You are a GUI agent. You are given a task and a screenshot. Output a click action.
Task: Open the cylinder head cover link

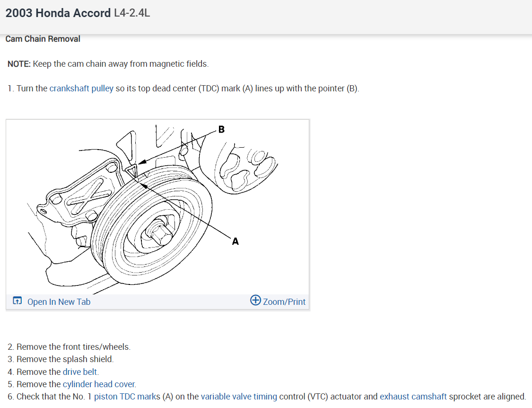tap(99, 384)
